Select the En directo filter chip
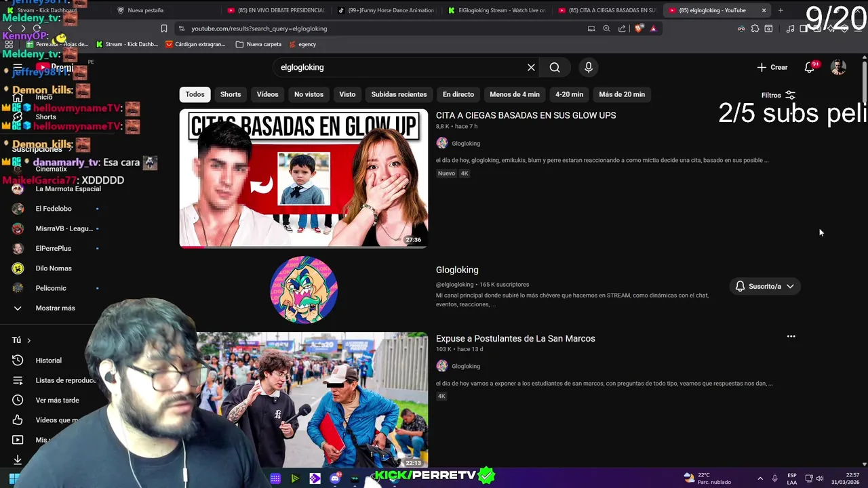 (x=458, y=94)
